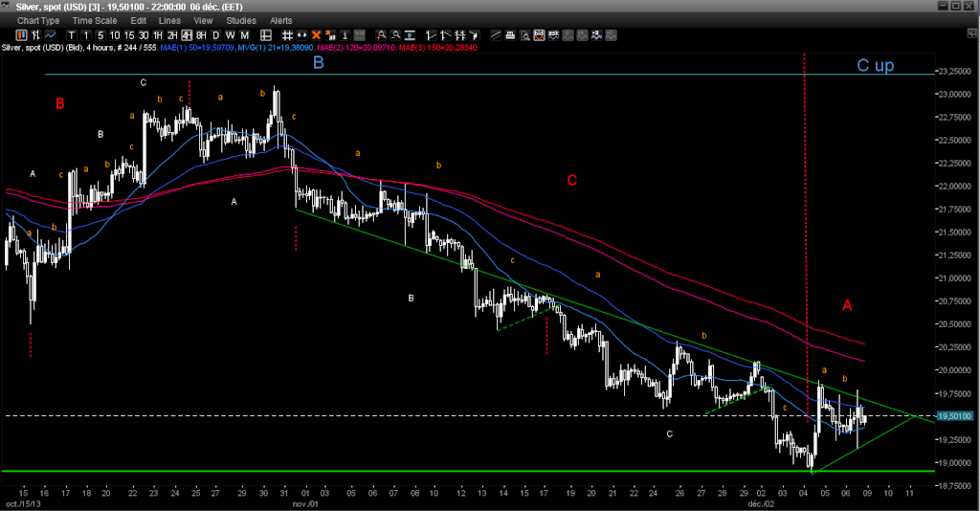This screenshot has width=980, height=511.
Task: Click the 'nov./01' date label
Action: pos(305,503)
